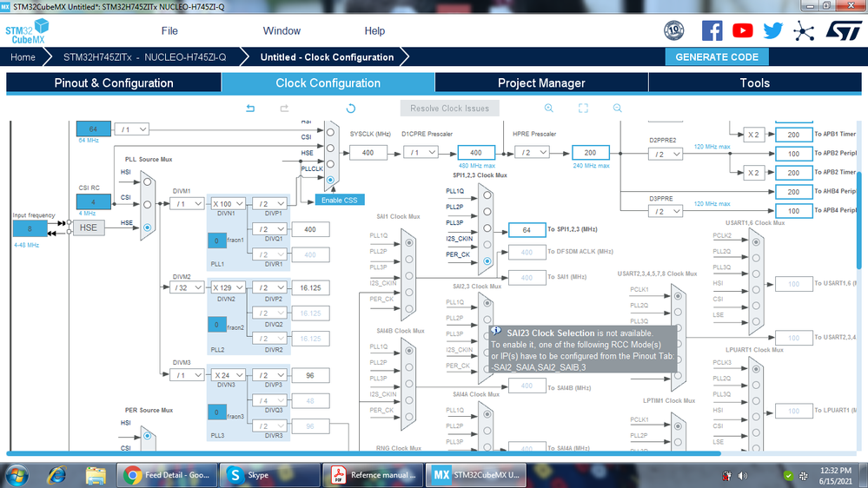Click Enable CSS button
This screenshot has height=488, width=868.
pyautogui.click(x=340, y=200)
